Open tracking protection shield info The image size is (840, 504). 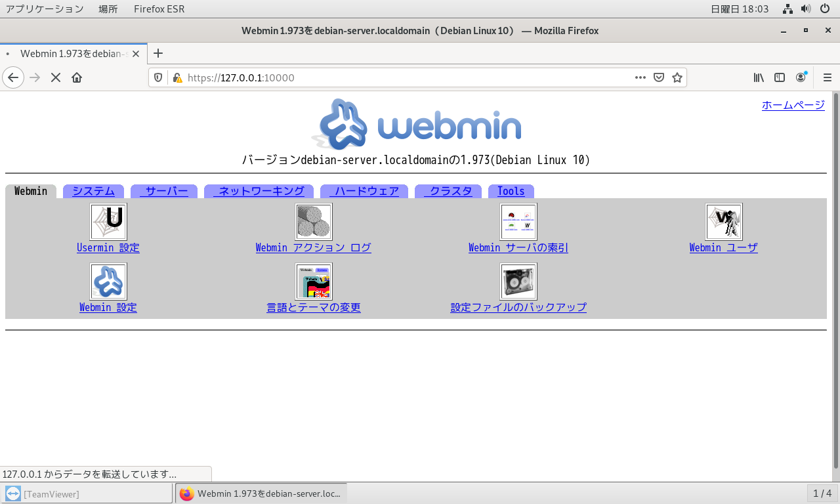point(158,77)
